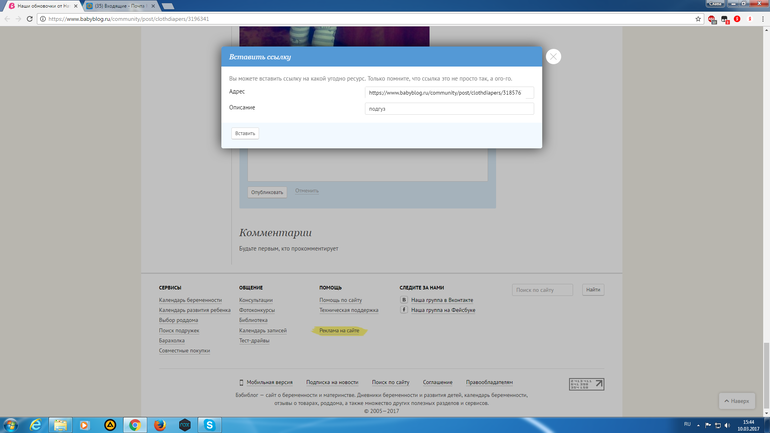Open Chrome menu three dots icon
770x433 pixels.
761,18
